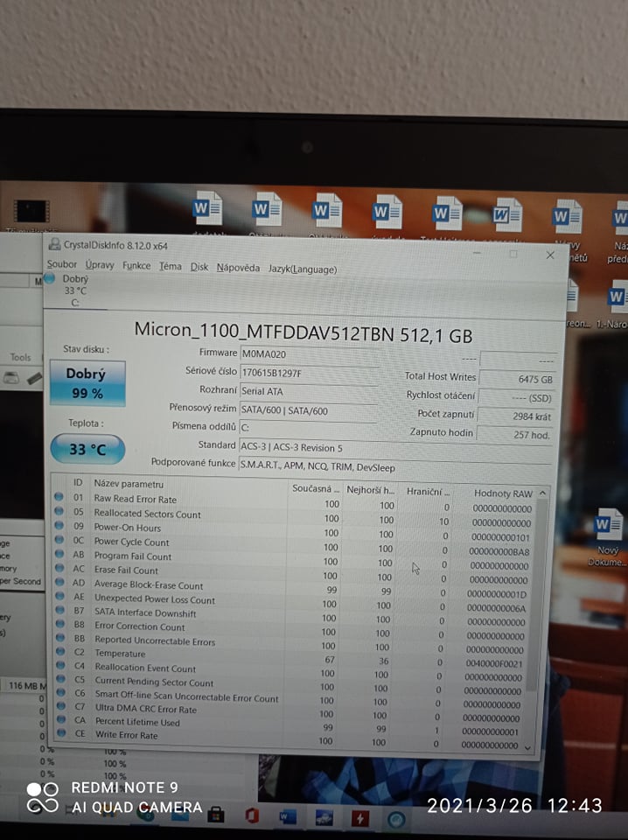Click the Název parametru column header
Image resolution: width=628 pixels, height=840 pixels.
pyautogui.click(x=129, y=484)
